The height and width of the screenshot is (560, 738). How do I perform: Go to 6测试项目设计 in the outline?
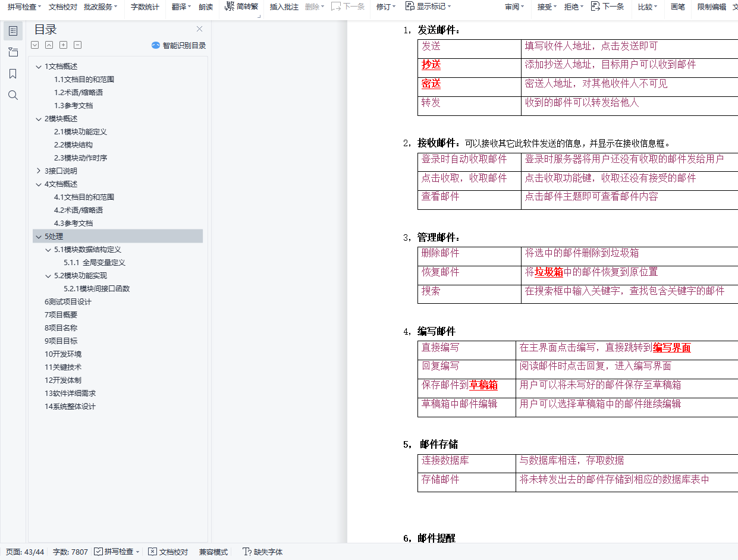click(68, 302)
